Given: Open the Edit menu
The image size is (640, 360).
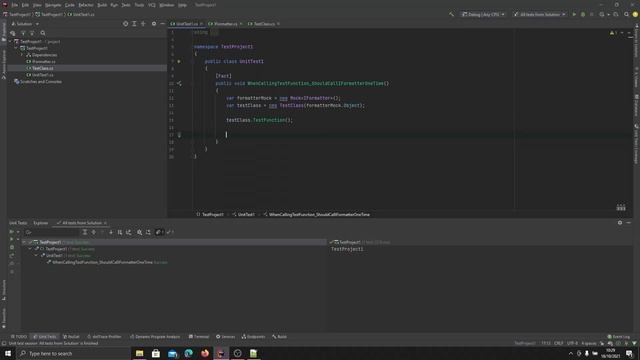Looking at the screenshot, I should click(x=25, y=5).
